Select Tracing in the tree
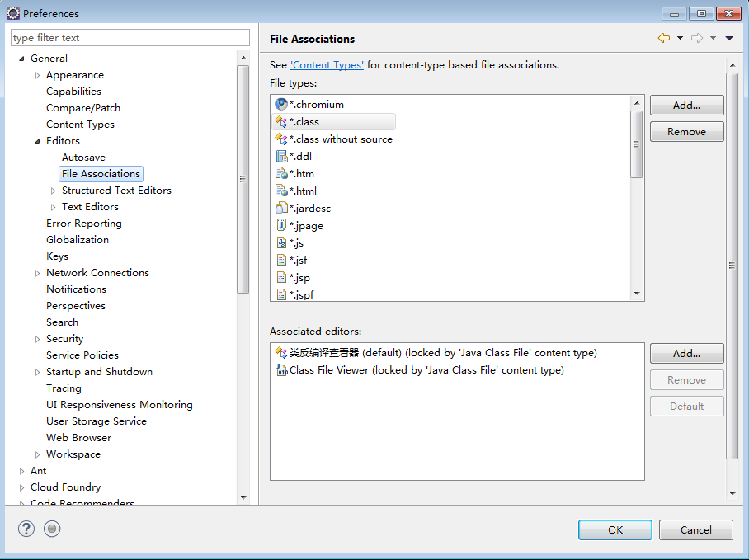Image resolution: width=749 pixels, height=560 pixels. pyautogui.click(x=64, y=388)
